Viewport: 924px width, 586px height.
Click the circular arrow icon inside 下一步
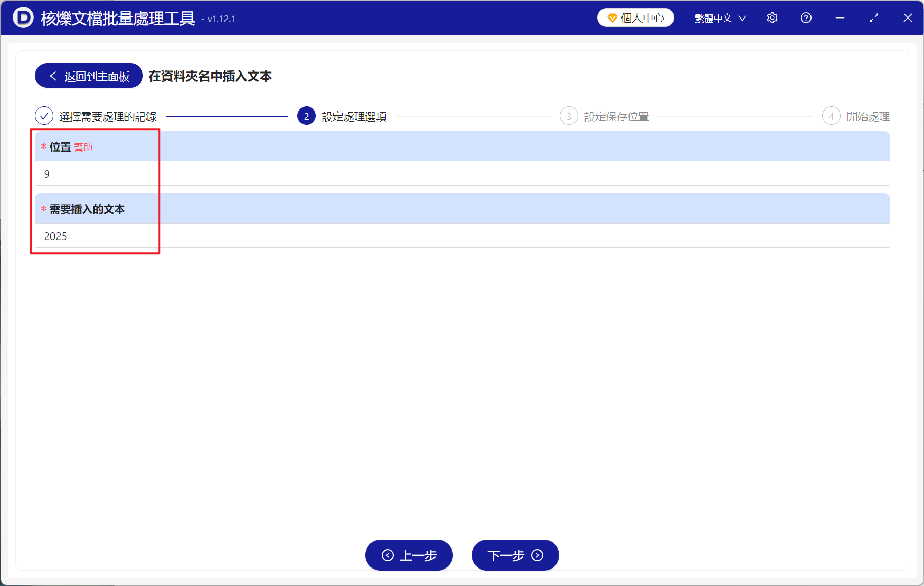point(536,556)
